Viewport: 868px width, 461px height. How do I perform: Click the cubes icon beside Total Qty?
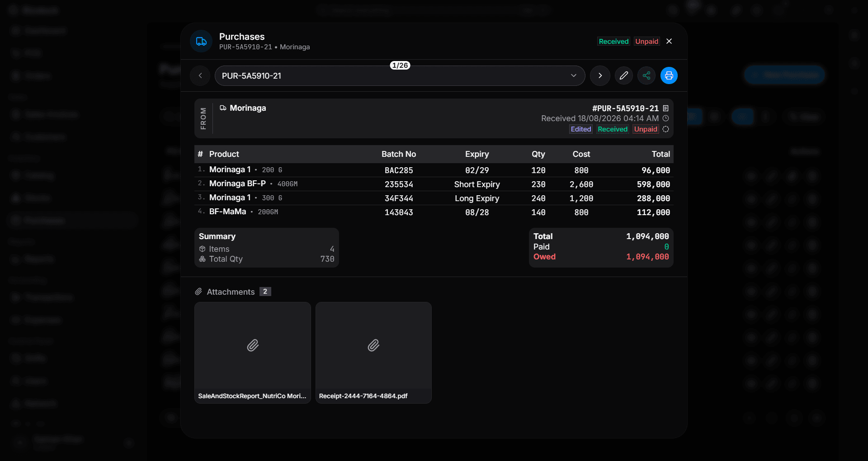point(202,259)
